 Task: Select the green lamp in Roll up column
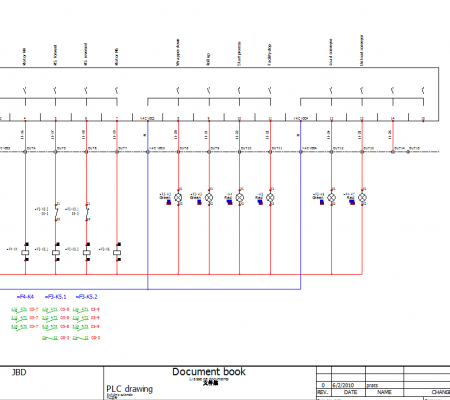pyautogui.click(x=209, y=197)
